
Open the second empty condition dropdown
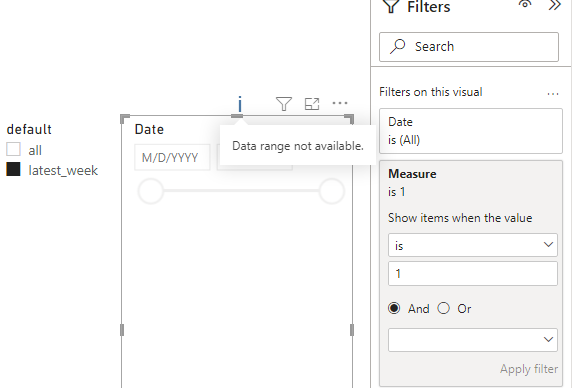click(473, 340)
